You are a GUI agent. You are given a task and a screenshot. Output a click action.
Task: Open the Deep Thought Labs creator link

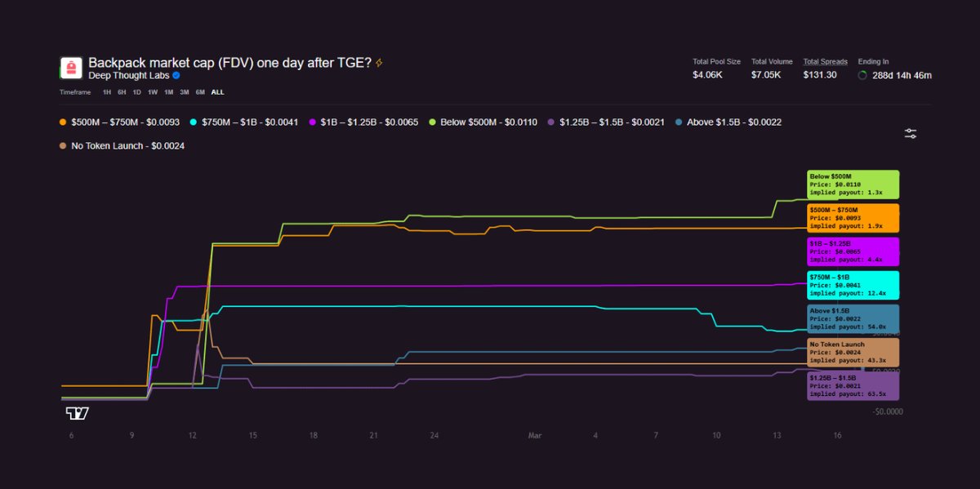(128, 75)
